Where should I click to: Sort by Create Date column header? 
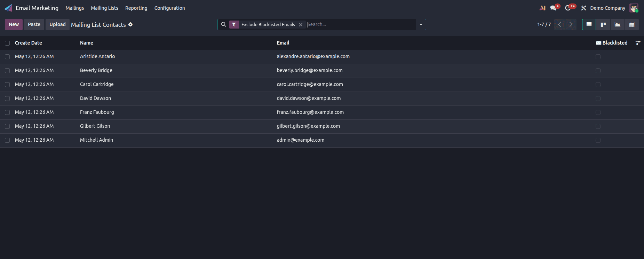tap(29, 43)
